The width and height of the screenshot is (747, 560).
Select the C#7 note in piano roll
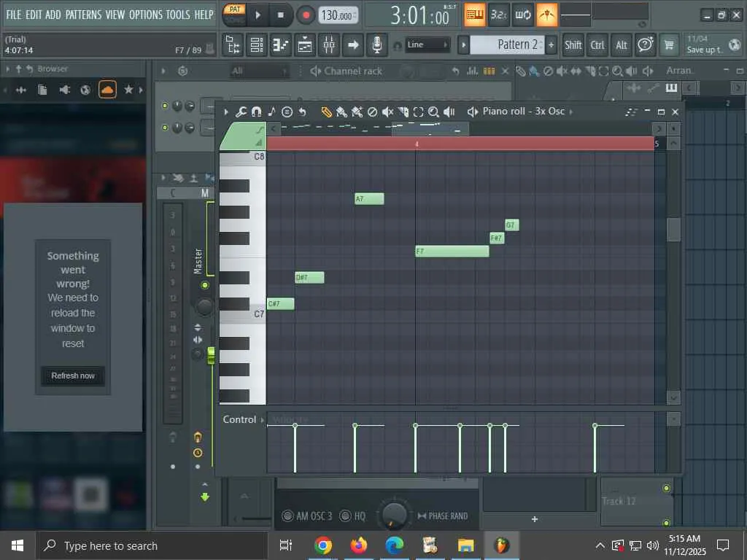click(281, 303)
